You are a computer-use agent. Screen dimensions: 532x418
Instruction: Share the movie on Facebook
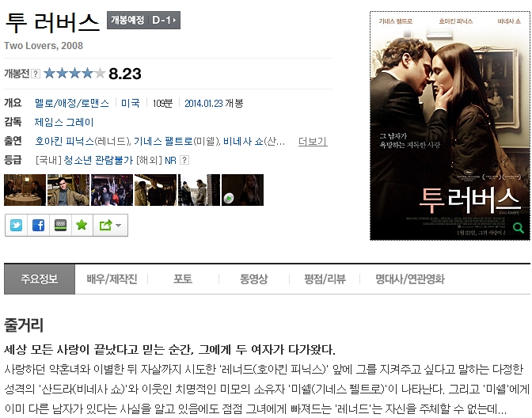pos(38,226)
